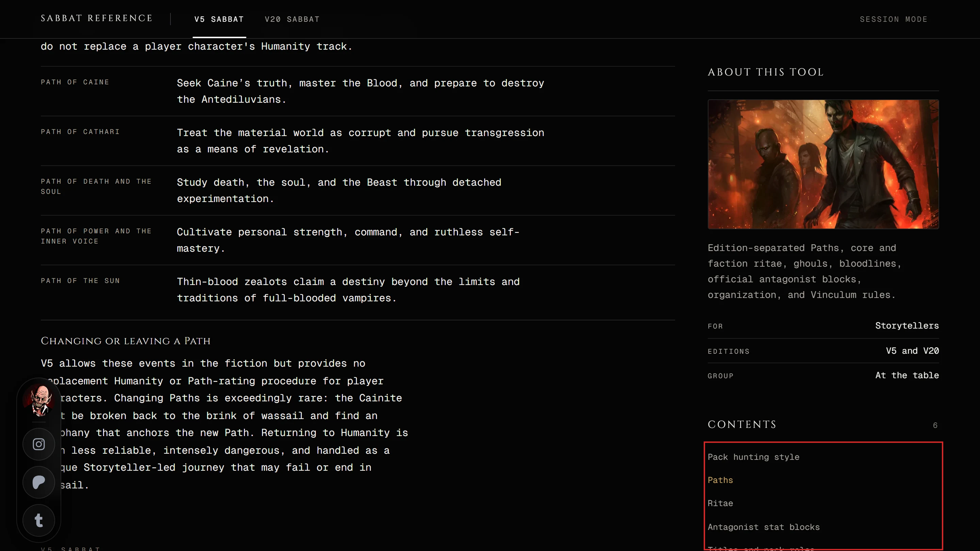The height and width of the screenshot is (551, 980).
Task: Switch to the V5 Sabbat tab
Action: (x=219, y=19)
